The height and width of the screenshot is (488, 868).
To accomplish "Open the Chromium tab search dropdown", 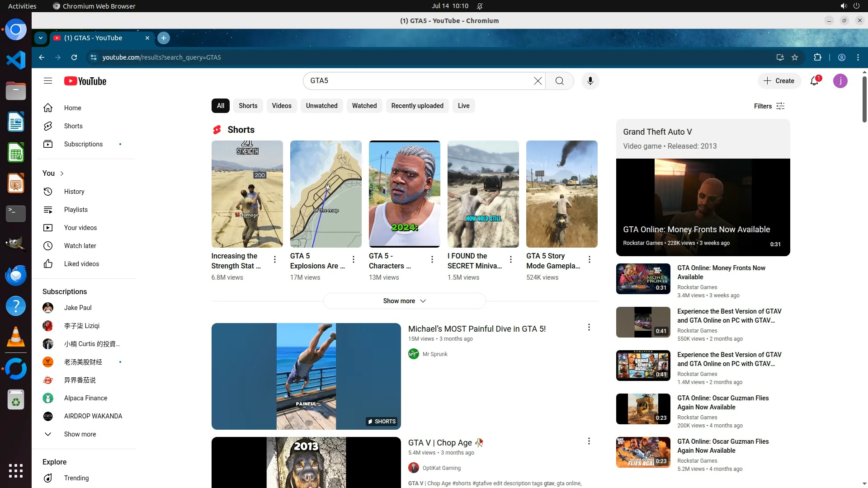I will pos(41,38).
